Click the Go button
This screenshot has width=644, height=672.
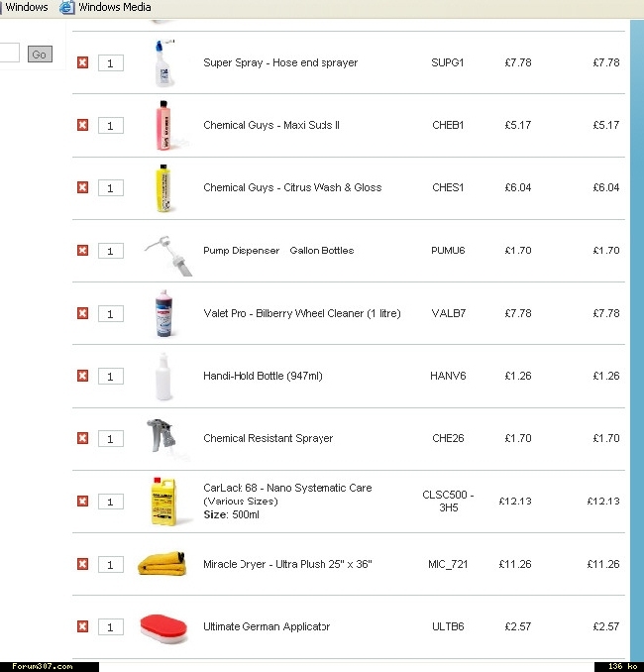[40, 54]
